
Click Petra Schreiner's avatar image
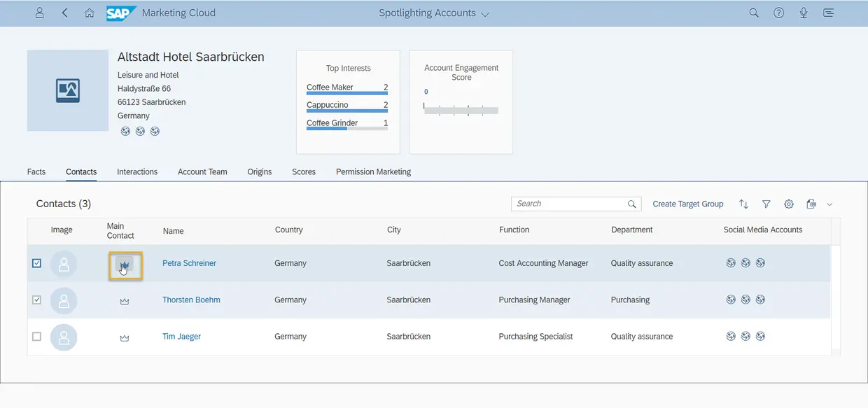[x=64, y=264]
